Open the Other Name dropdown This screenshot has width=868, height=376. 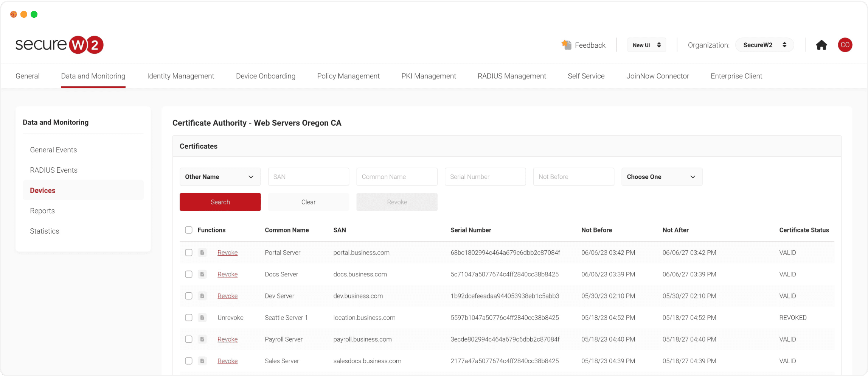(x=220, y=177)
